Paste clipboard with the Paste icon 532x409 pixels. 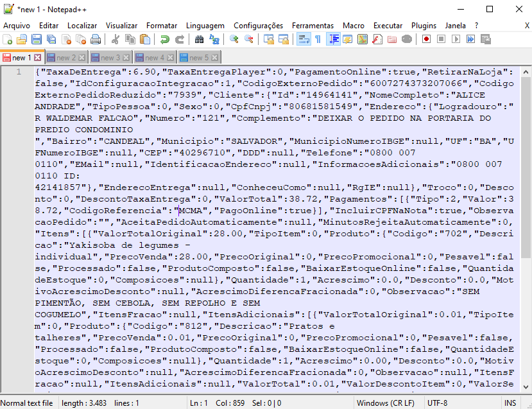point(145,39)
